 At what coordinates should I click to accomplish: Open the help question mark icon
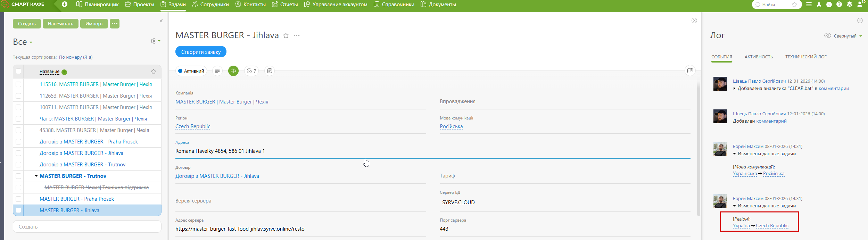point(839,5)
